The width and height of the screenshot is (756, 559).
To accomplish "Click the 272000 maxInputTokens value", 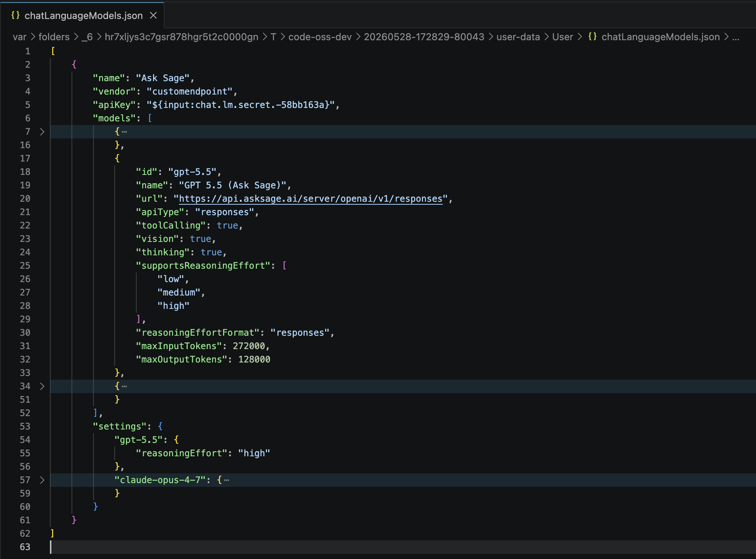I will (249, 346).
